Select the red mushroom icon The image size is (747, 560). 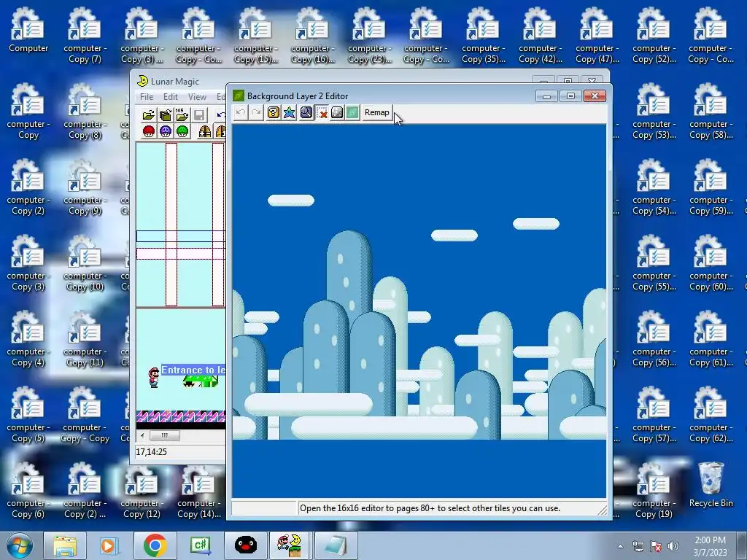[x=149, y=131]
